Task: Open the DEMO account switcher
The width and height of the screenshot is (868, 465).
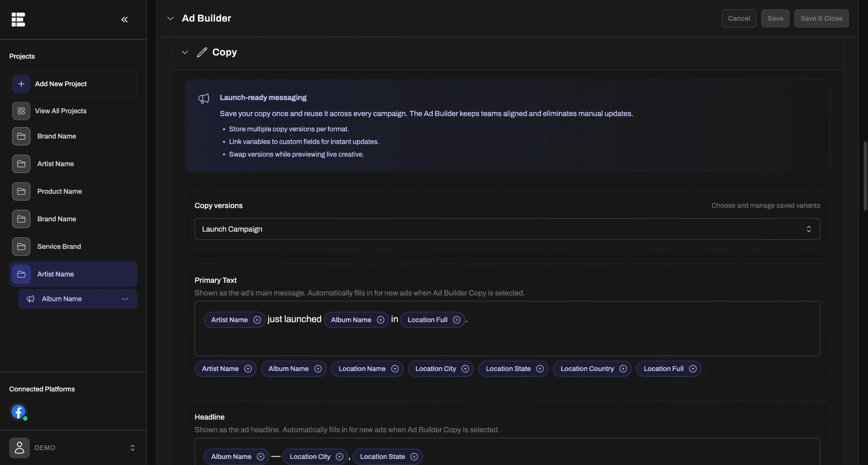Action: coord(73,448)
